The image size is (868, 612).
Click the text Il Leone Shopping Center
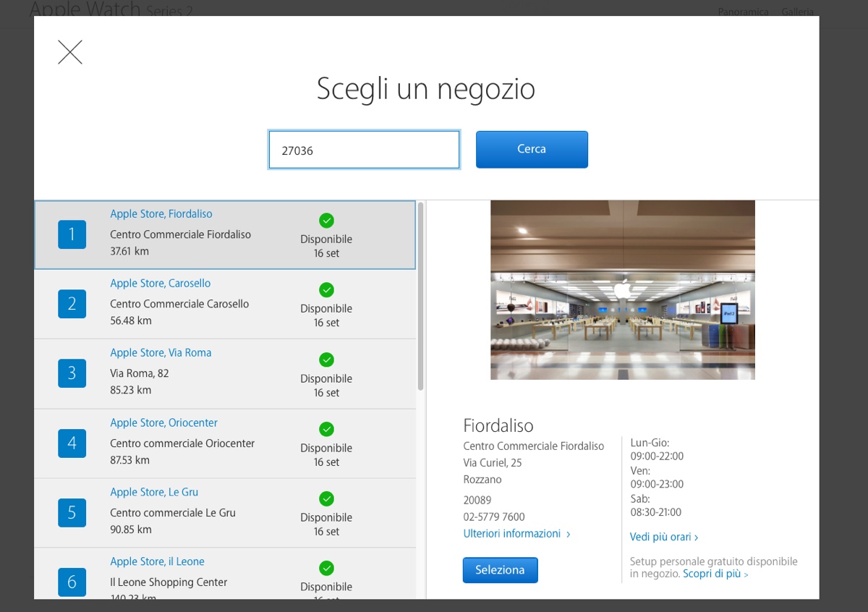click(x=169, y=582)
